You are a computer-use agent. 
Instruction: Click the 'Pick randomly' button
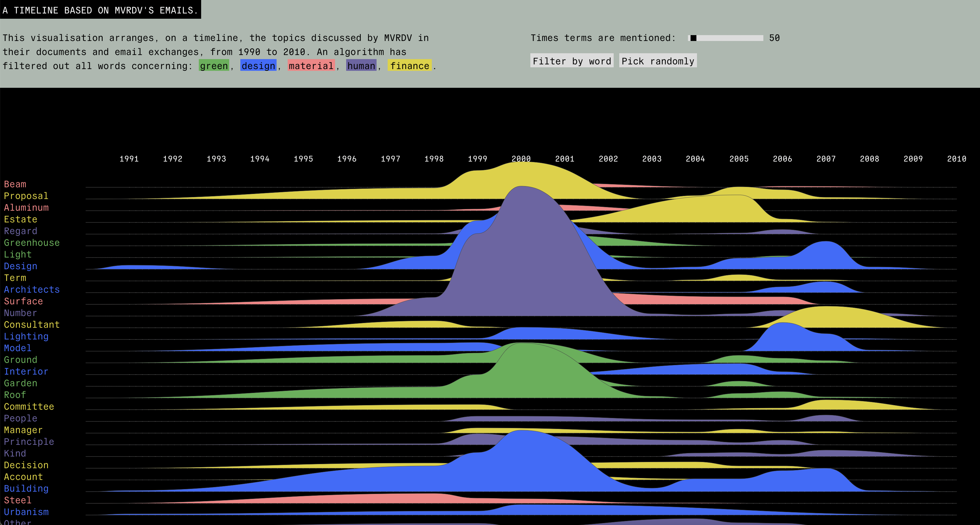click(658, 61)
